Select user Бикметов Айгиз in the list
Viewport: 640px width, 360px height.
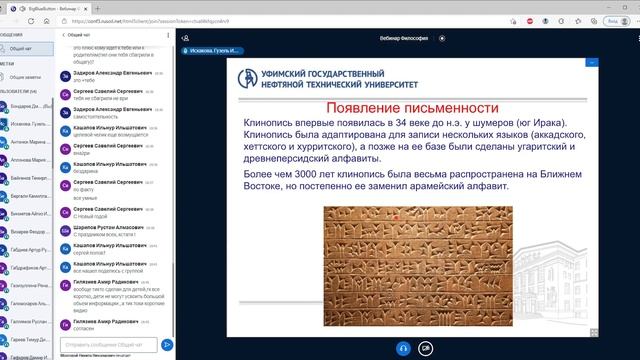coord(26,214)
